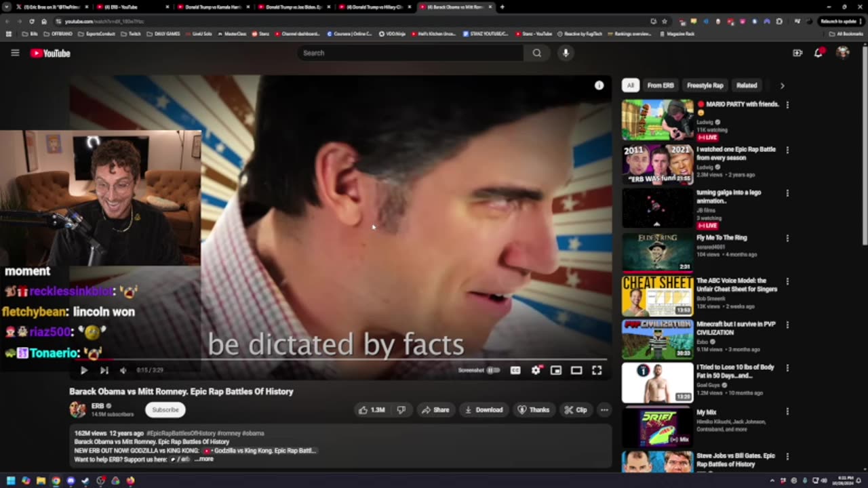Open options for the Minecraft PVP Civilization video
868x488 pixels.
787,325
